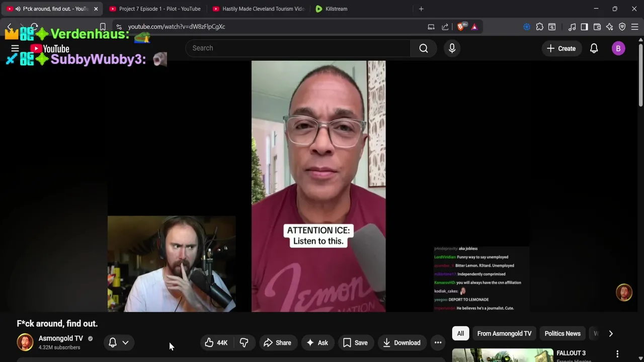Reload the current YouTube page
This screenshot has width=644, height=362.
coord(34,27)
